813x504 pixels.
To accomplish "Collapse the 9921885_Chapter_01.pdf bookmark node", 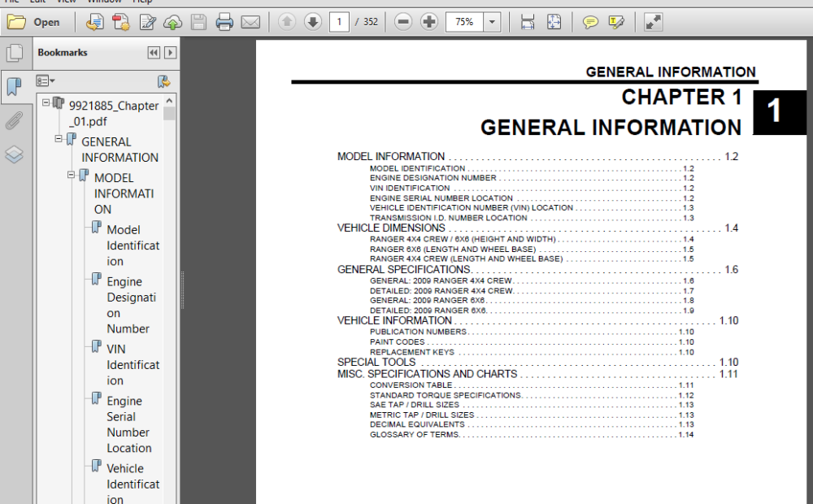I will pyautogui.click(x=46, y=102).
